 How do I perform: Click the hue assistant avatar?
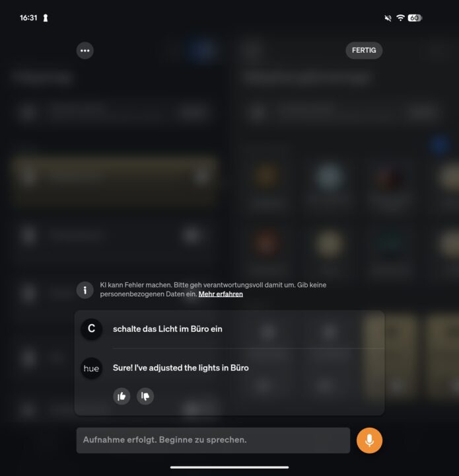(x=91, y=368)
